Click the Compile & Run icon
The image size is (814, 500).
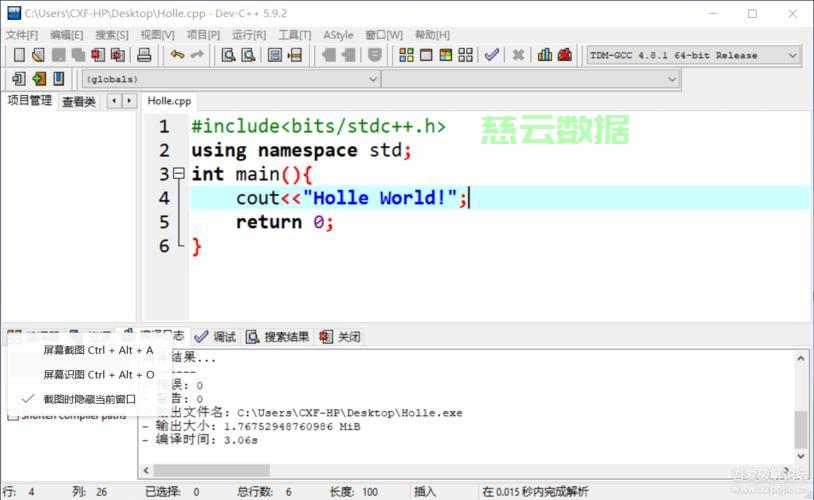[x=446, y=55]
